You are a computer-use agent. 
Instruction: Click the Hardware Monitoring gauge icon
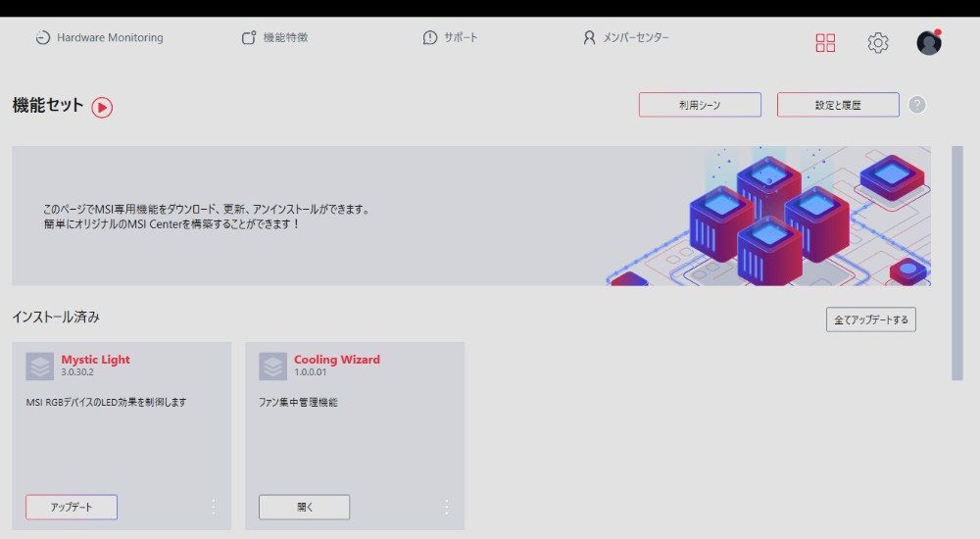click(42, 37)
